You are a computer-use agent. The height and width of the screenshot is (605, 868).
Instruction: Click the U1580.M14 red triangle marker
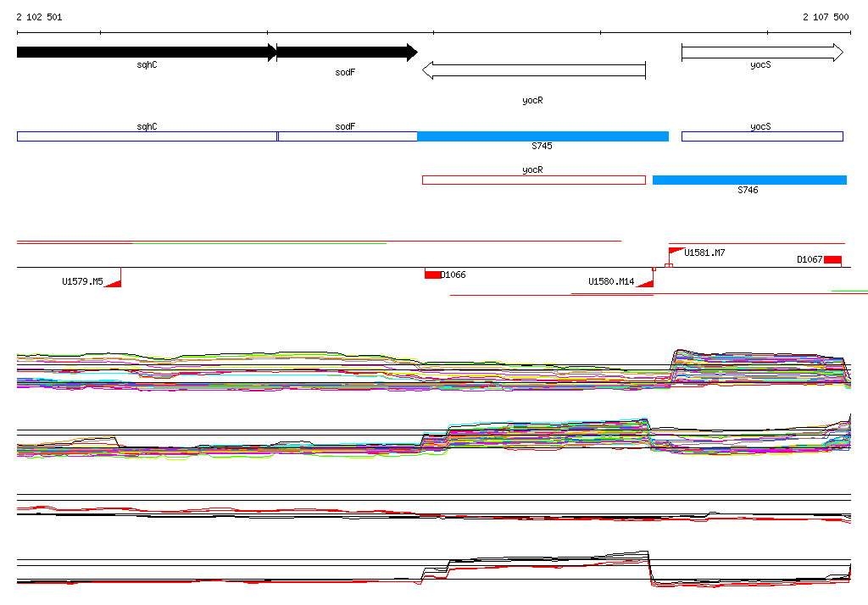coord(646,282)
